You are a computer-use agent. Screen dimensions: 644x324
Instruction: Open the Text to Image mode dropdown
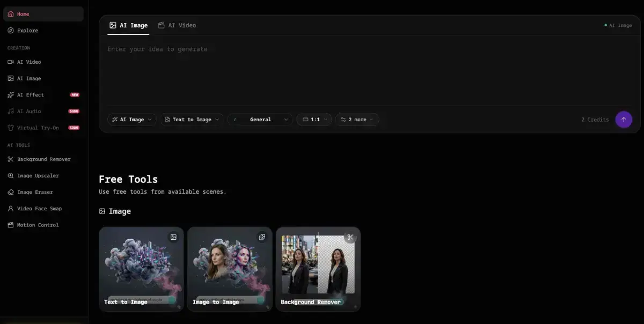pos(192,120)
